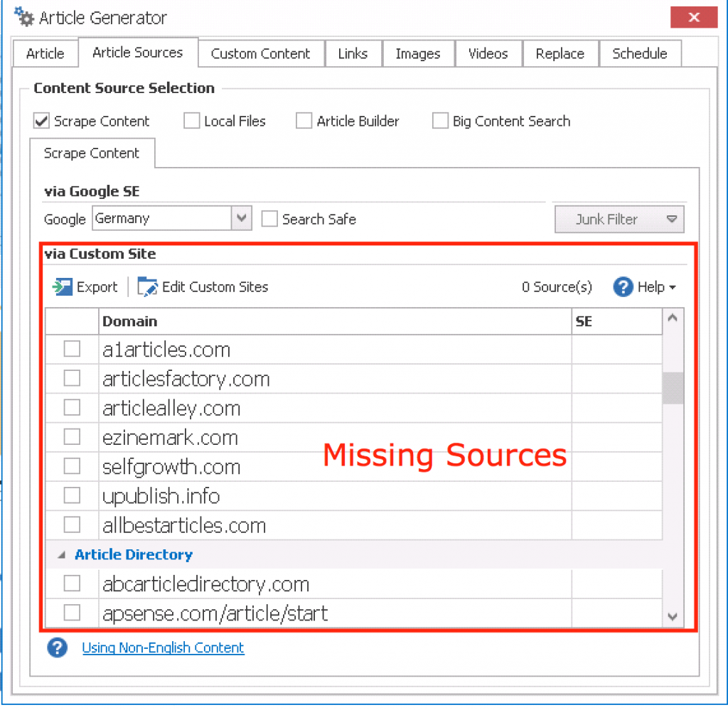Uncheck the Scrape Content checkbox
Image resolution: width=728 pixels, height=710 pixels.
[x=41, y=121]
